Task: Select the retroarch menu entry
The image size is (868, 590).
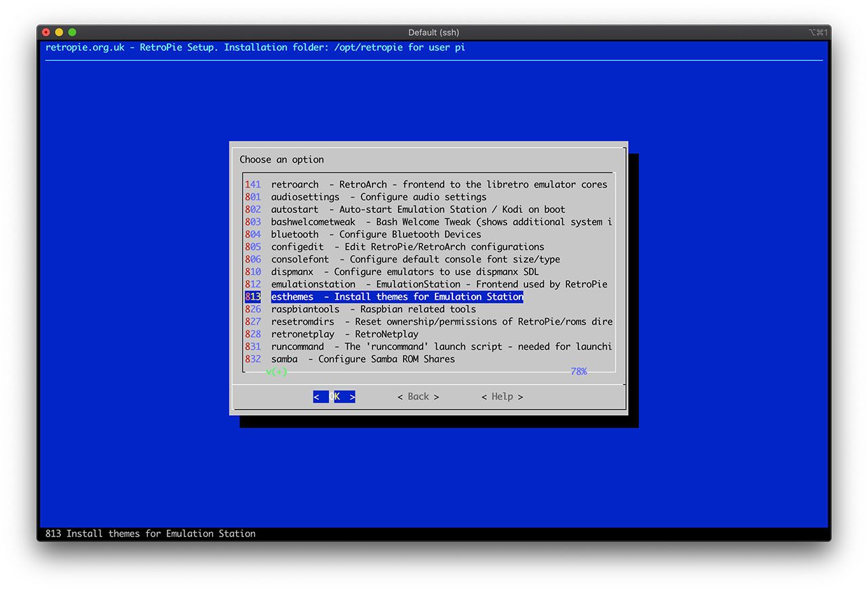Action: [x=427, y=184]
